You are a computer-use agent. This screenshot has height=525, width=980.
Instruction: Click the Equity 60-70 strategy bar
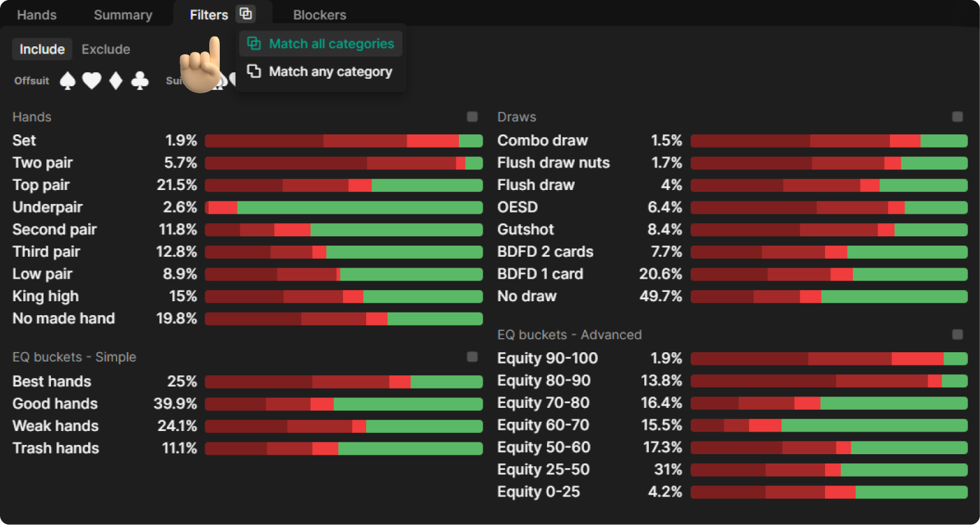tap(829, 425)
